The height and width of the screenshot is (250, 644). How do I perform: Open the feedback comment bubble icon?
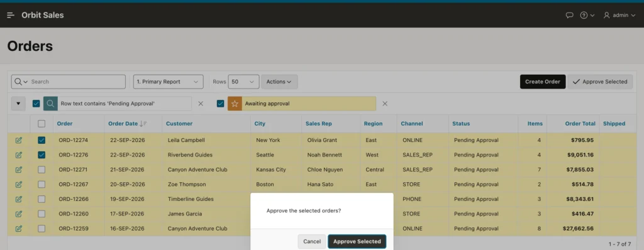pyautogui.click(x=569, y=15)
